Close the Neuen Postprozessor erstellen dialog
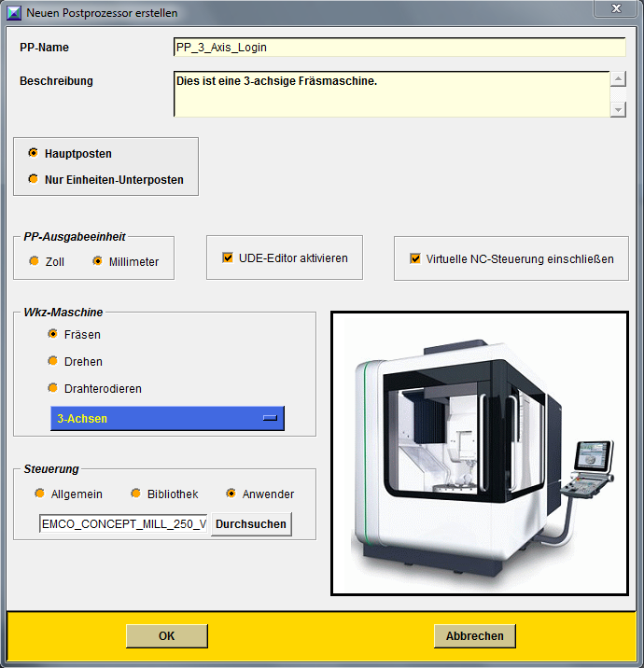The image size is (644, 668). pos(616,8)
